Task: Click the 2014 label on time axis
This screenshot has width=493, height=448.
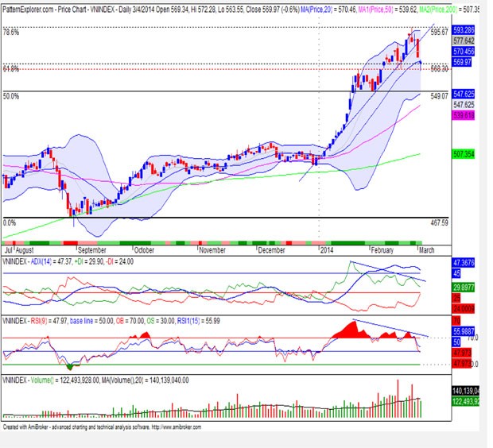Action: 326,249
